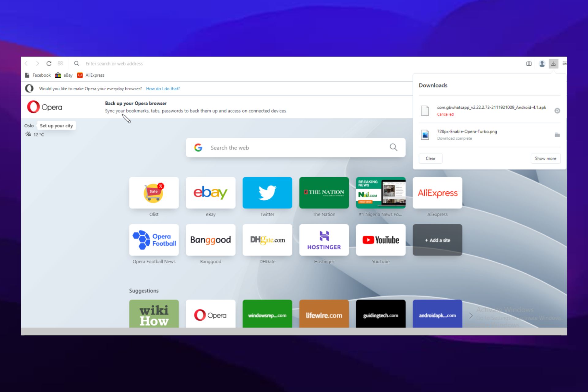Click the Google logo in the search box
The image size is (588, 392).
[x=198, y=148]
